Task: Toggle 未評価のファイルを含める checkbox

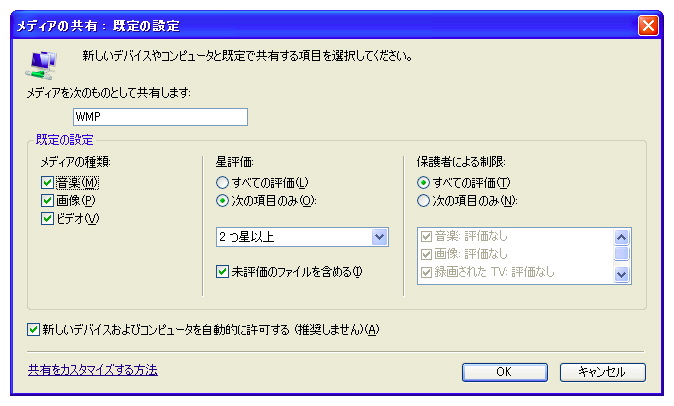Action: (222, 271)
